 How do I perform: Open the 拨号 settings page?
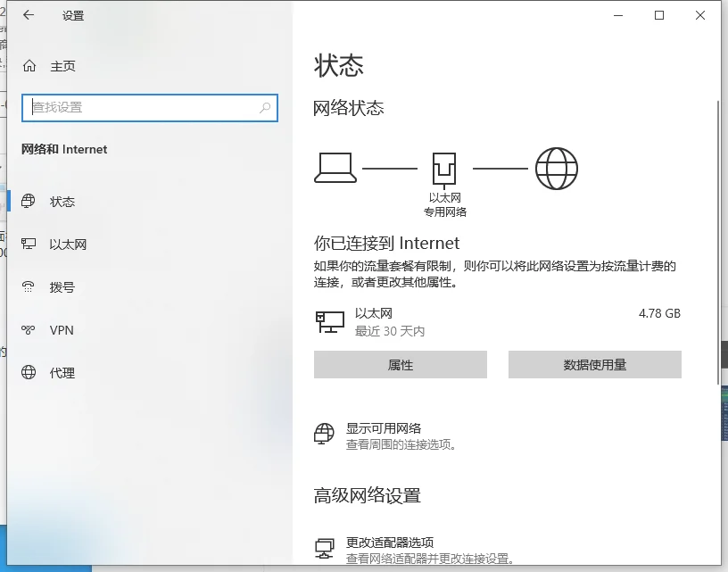point(62,287)
